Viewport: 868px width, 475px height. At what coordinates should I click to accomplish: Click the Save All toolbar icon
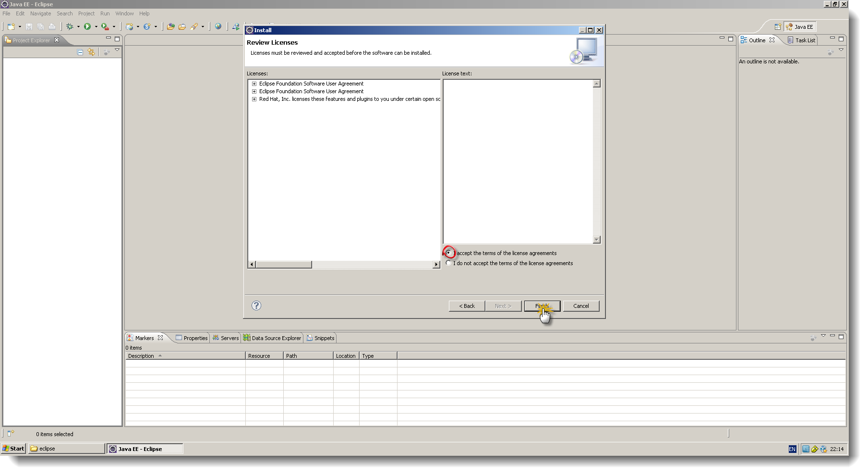(x=40, y=26)
